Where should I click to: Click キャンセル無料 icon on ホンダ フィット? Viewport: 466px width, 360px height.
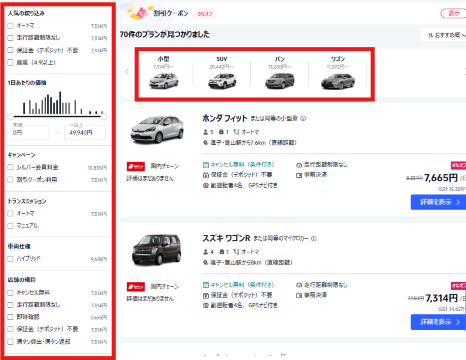coord(206,165)
